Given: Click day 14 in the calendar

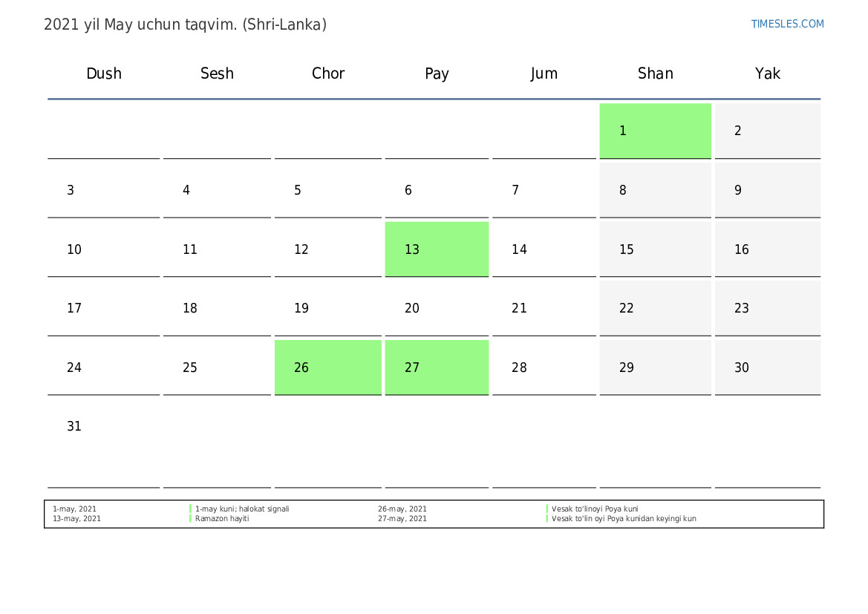Looking at the screenshot, I should tap(544, 249).
